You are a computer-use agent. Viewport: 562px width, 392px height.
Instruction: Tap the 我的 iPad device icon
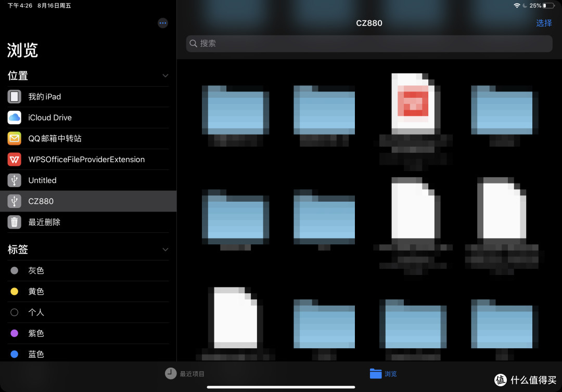click(15, 97)
